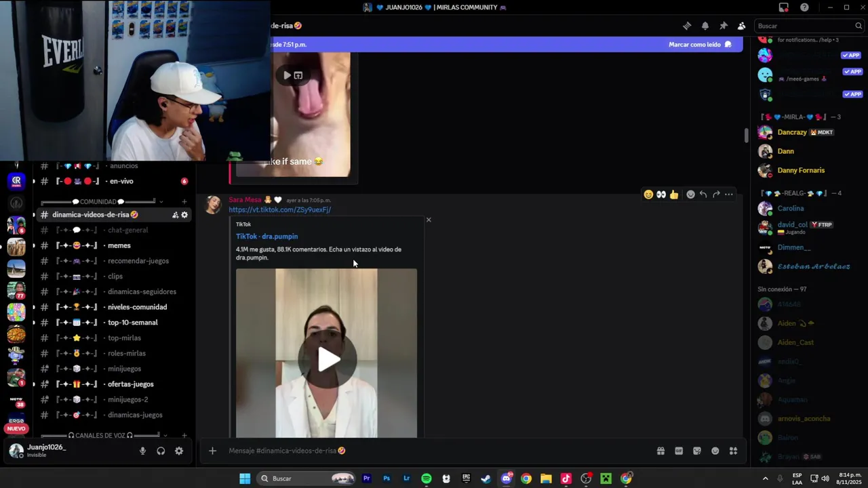View Dancrazy member profile

[x=806, y=132]
